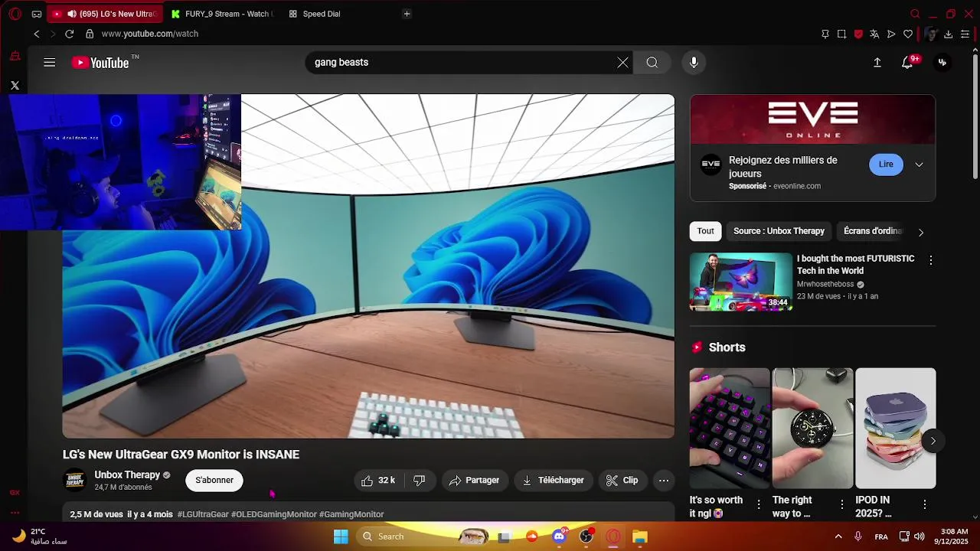Open Discord from the taskbar
The image size is (980, 551).
[x=560, y=536]
